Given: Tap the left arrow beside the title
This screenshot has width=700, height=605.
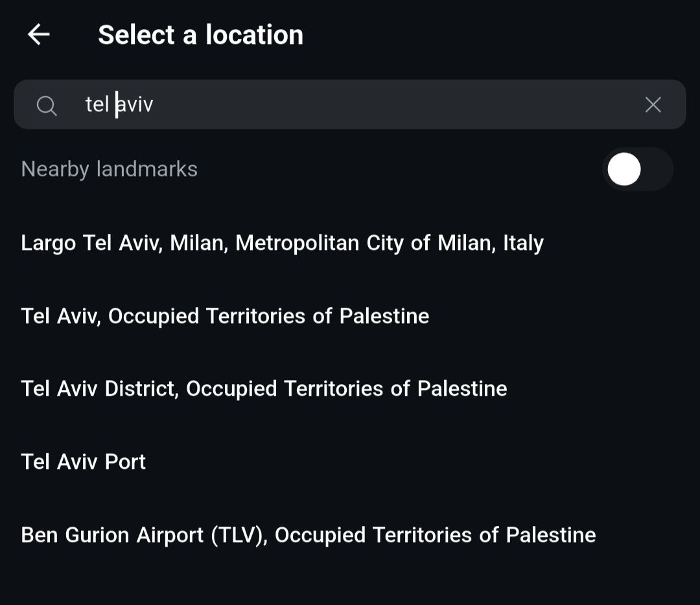Looking at the screenshot, I should coord(38,34).
